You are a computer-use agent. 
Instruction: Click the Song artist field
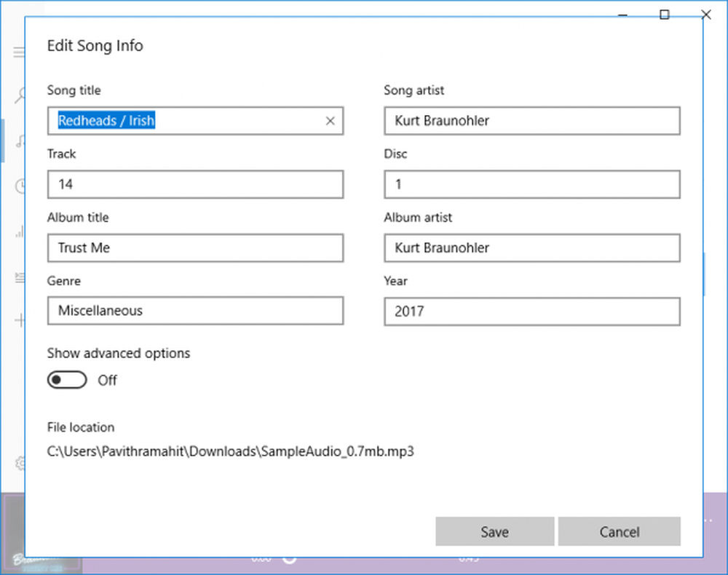pos(531,122)
